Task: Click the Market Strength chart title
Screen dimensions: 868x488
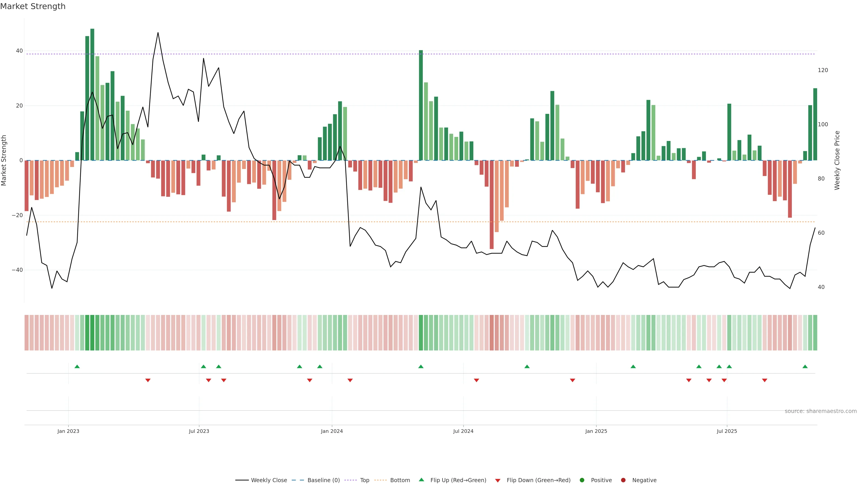Action: 33,6
